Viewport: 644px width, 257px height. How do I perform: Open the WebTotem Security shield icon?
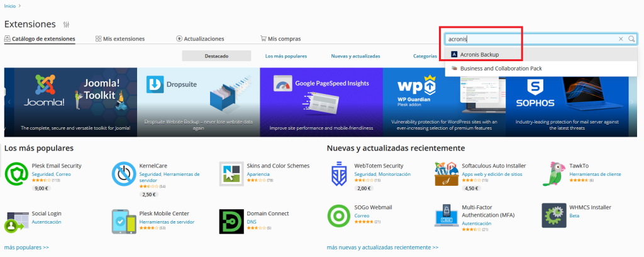point(339,174)
